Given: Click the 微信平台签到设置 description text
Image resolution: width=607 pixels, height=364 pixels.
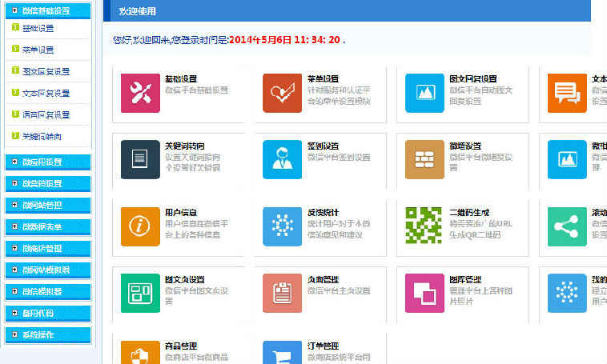Looking at the screenshot, I should point(339,158).
